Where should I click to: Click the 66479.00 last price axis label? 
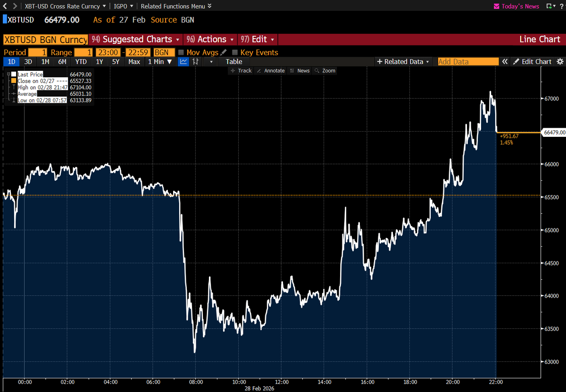tap(554, 133)
